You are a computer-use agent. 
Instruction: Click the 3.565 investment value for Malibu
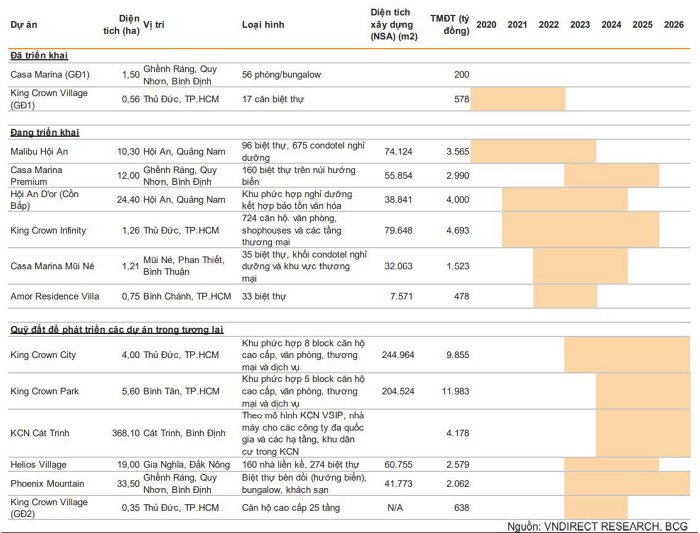[x=458, y=151]
